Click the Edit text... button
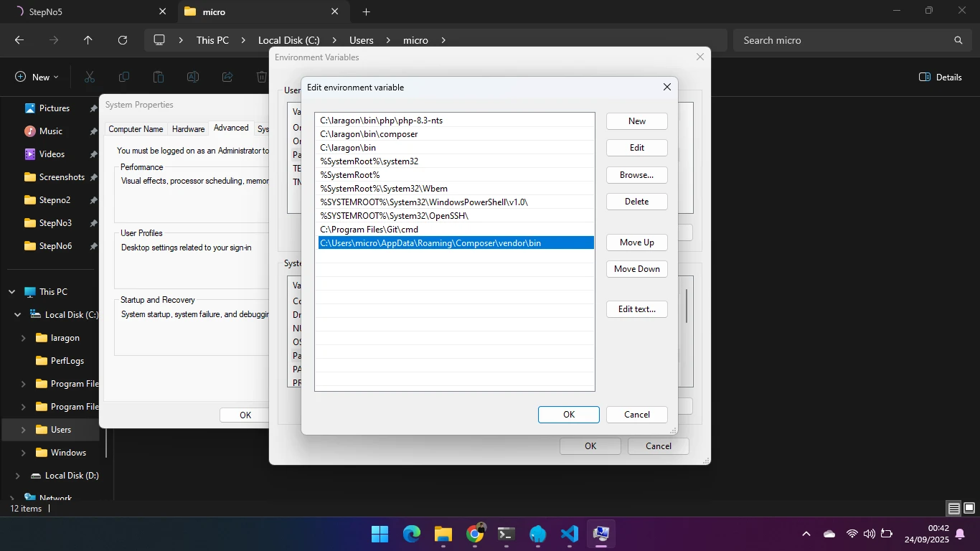980x551 pixels. coord(636,309)
